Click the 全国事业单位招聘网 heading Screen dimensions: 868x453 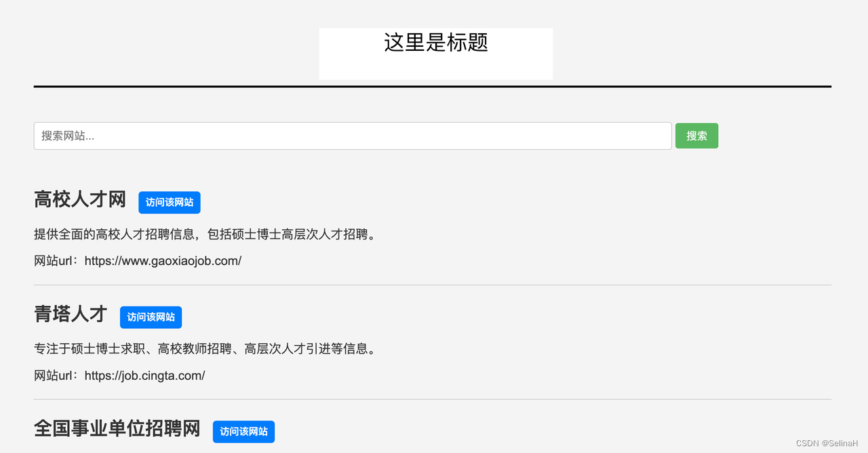tap(117, 429)
